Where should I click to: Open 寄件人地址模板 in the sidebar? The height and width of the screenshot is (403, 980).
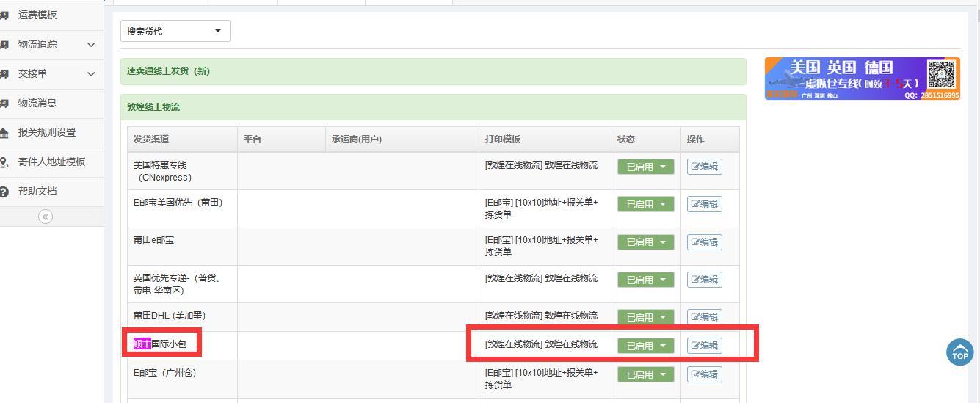point(51,161)
